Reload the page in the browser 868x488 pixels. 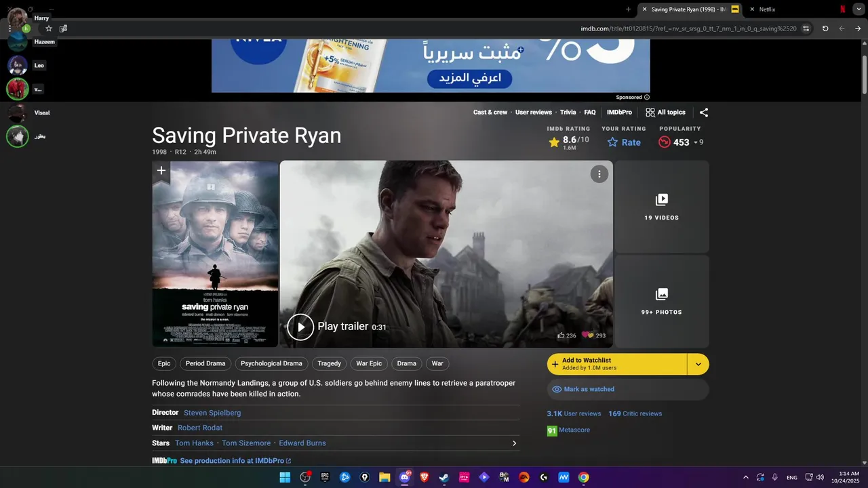pyautogui.click(x=825, y=28)
